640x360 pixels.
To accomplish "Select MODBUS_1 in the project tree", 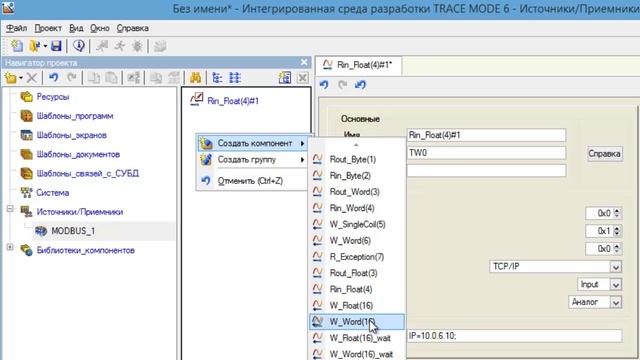I will [x=73, y=231].
